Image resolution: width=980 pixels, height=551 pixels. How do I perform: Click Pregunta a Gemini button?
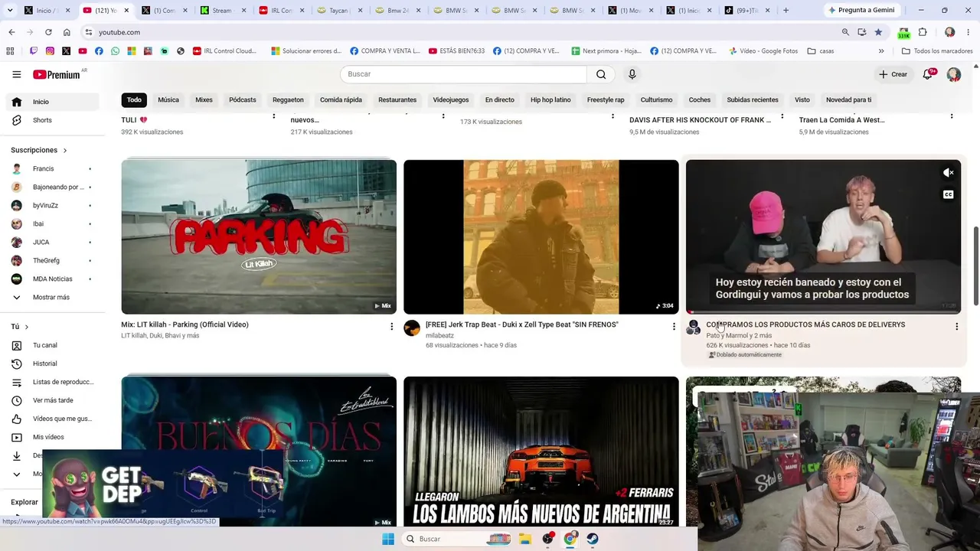click(x=861, y=10)
